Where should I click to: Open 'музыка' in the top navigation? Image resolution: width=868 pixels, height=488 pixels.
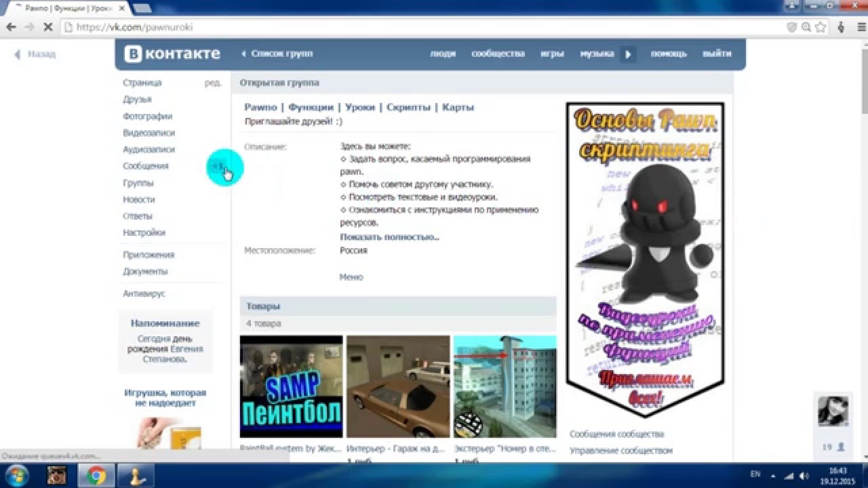coord(597,54)
